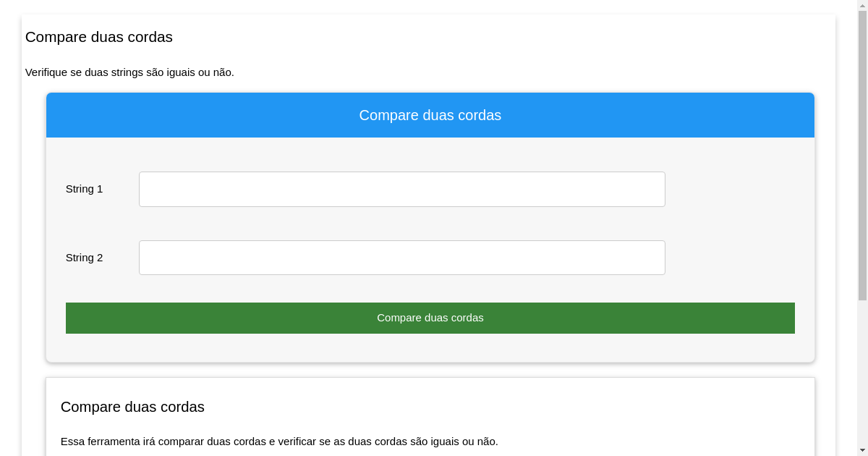Select the String 2 label text
The width and height of the screenshot is (868, 456).
(84, 258)
